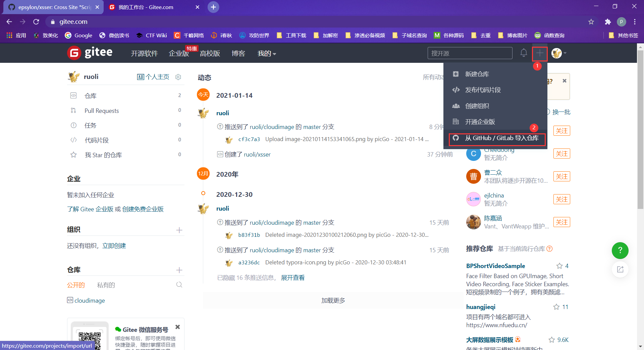Open the BPShortVideoSample repository
The height and width of the screenshot is (350, 644).
click(495, 266)
